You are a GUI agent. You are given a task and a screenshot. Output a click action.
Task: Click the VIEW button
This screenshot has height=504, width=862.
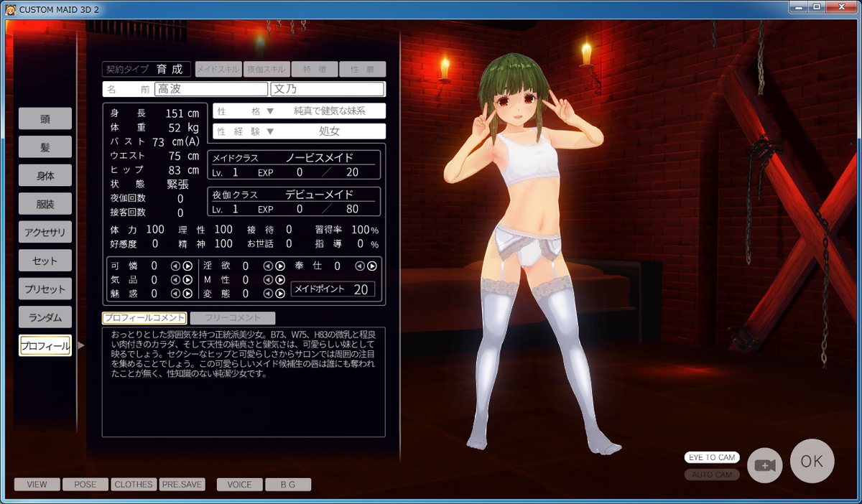coord(37,485)
